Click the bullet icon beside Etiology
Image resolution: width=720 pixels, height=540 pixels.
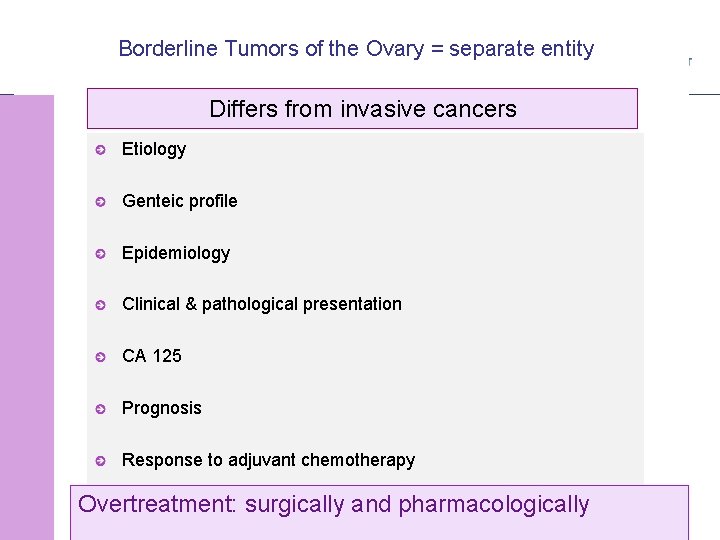click(x=100, y=150)
